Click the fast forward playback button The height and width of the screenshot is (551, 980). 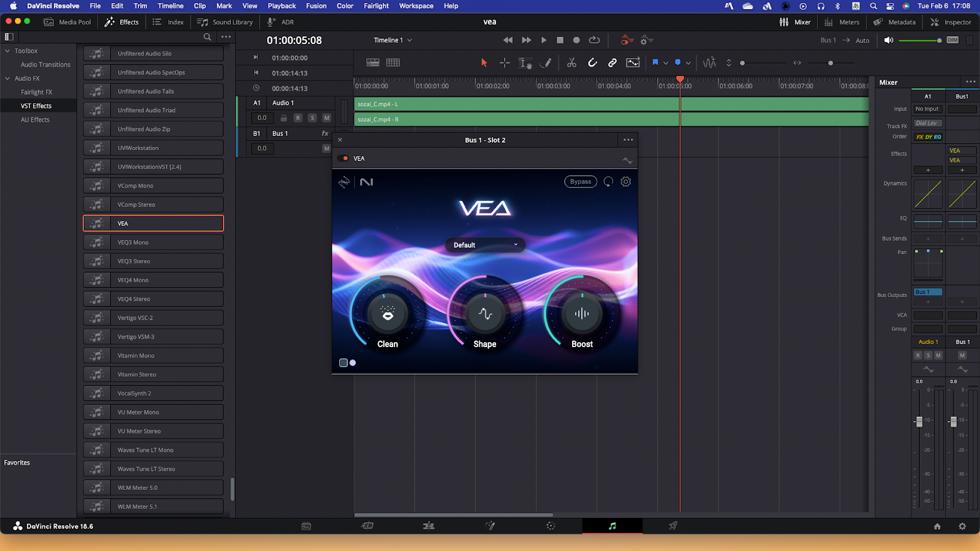coord(526,40)
